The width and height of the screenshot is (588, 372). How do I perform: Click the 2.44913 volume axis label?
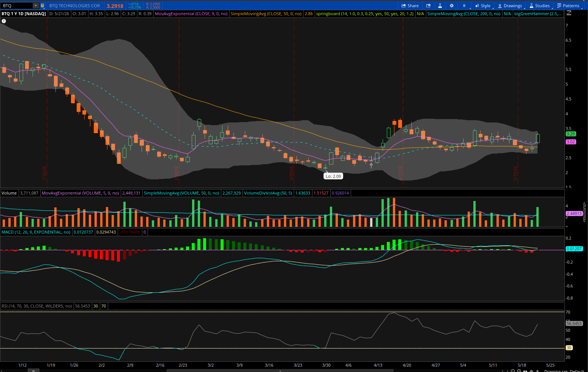pyautogui.click(x=574, y=213)
